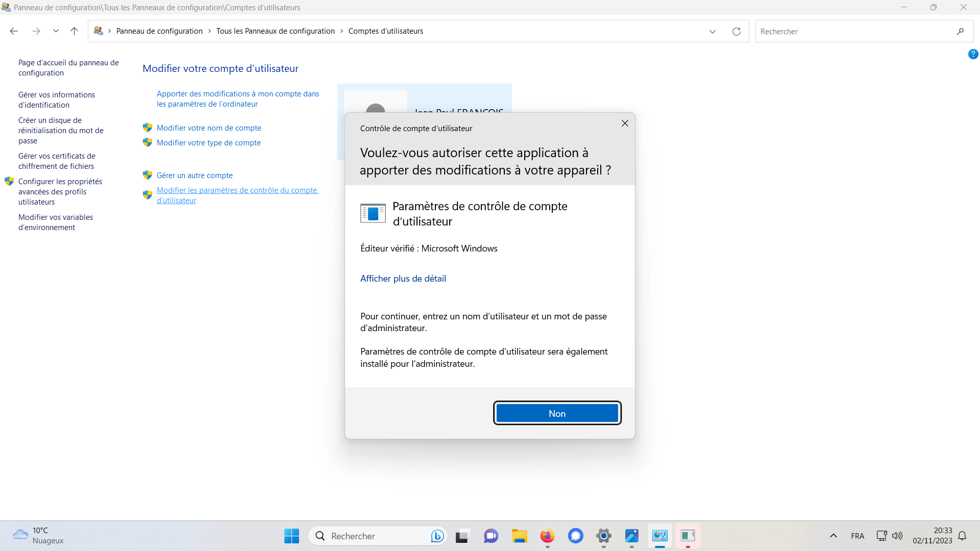The height and width of the screenshot is (551, 980).
Task: Open Firefox from the taskbar
Action: click(x=547, y=536)
